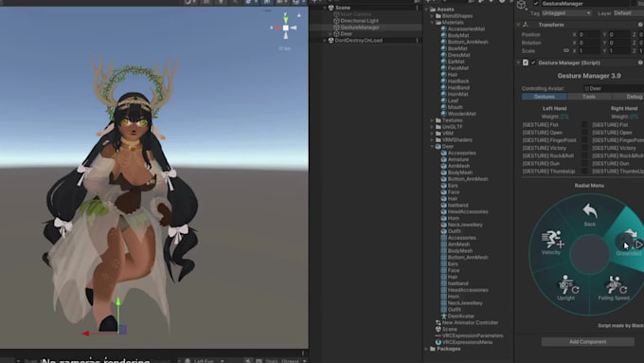
Task: Select the DeerAvatar avatar asset
Action: point(457,317)
